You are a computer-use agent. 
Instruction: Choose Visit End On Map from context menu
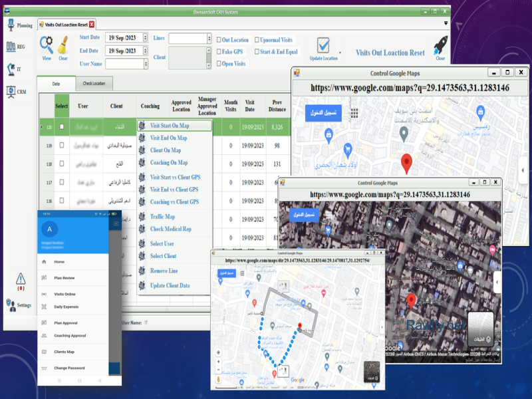(175, 138)
